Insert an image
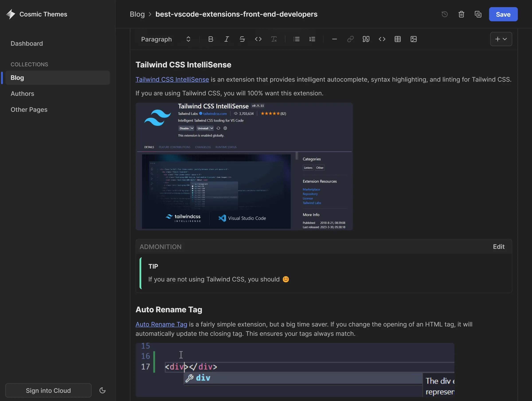This screenshot has width=532, height=401. (x=413, y=39)
